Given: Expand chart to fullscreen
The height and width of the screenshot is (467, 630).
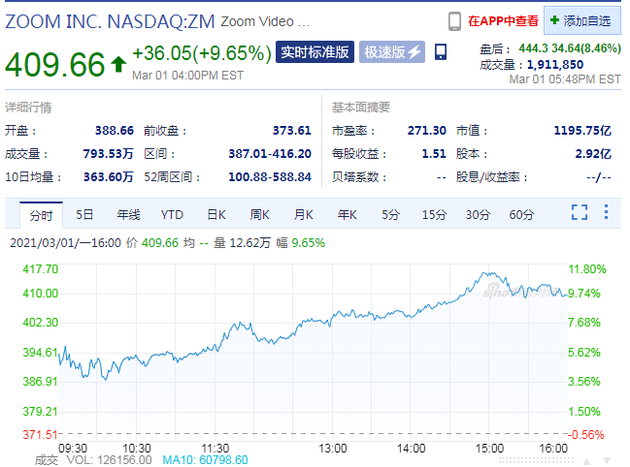Looking at the screenshot, I should click(579, 212).
